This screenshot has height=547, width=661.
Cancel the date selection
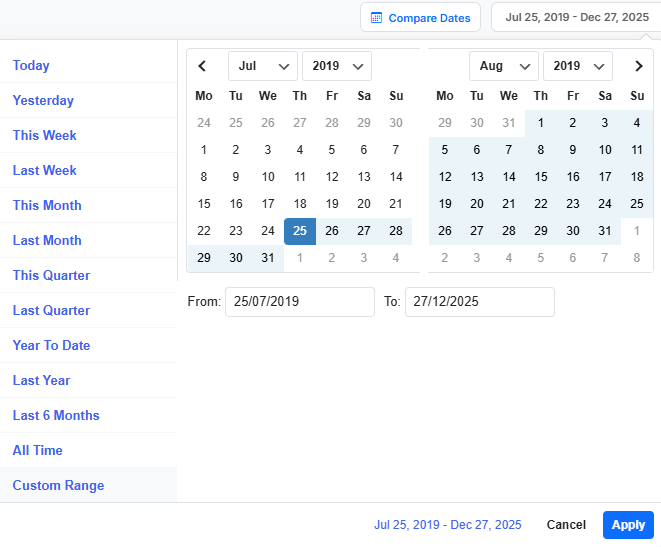[x=566, y=525]
